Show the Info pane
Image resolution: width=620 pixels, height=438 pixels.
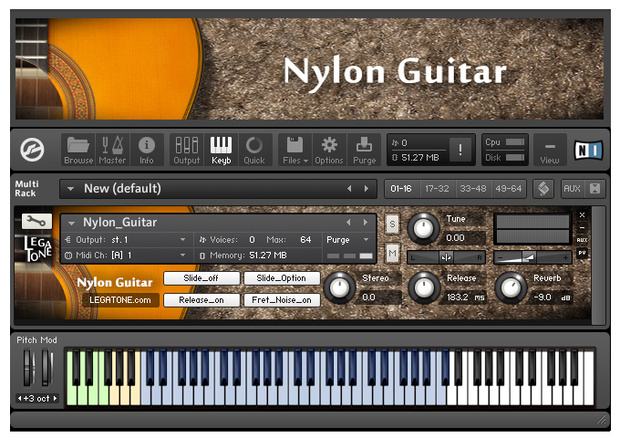(146, 150)
